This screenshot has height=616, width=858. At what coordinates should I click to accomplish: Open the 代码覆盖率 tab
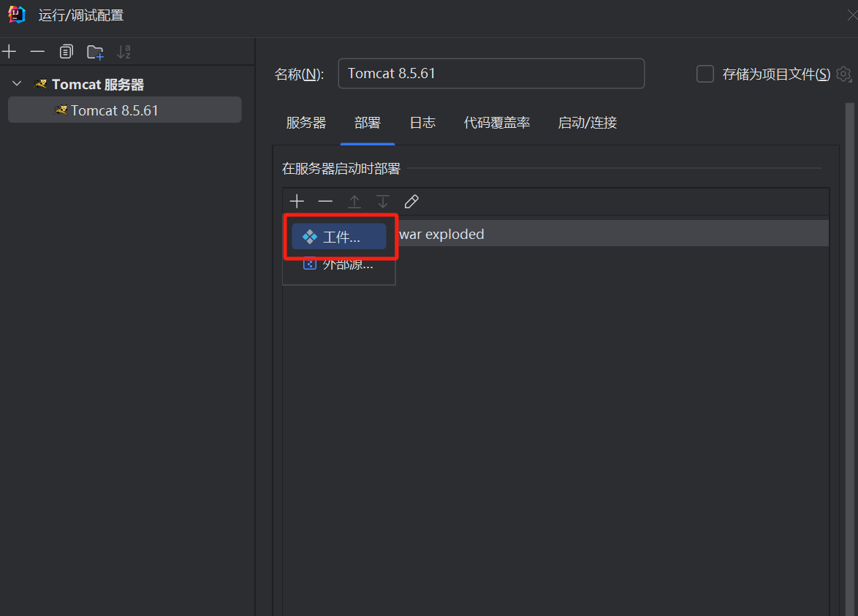(x=497, y=123)
